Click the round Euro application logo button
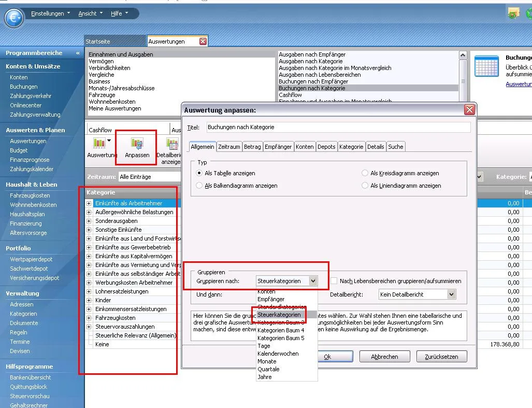 [x=14, y=19]
